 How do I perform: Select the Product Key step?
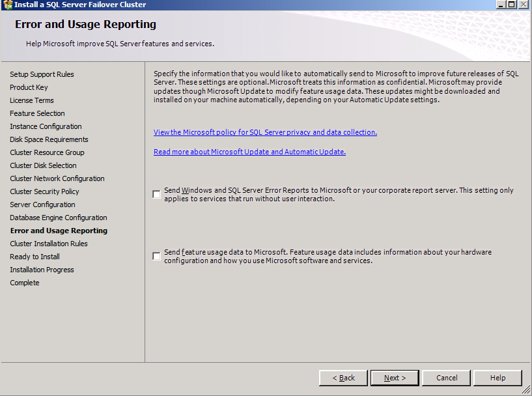[29, 87]
